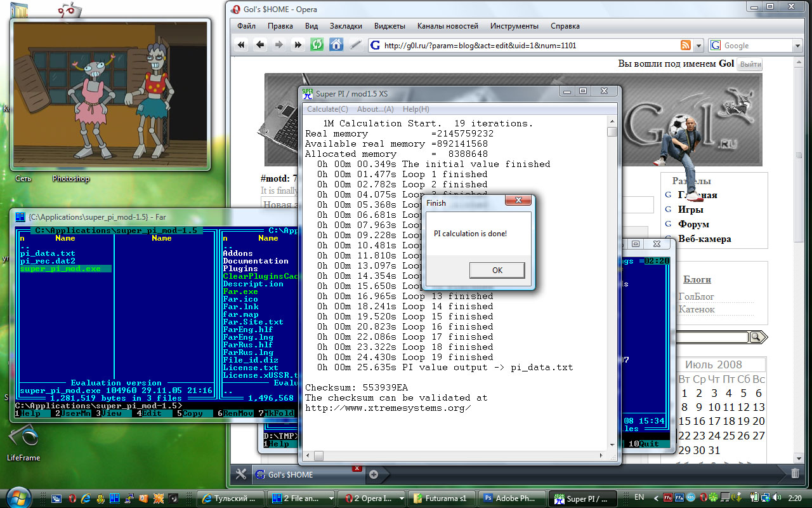The height and width of the screenshot is (508, 812).
Task: Select Addons folder in Far right panel
Action: pos(238,253)
